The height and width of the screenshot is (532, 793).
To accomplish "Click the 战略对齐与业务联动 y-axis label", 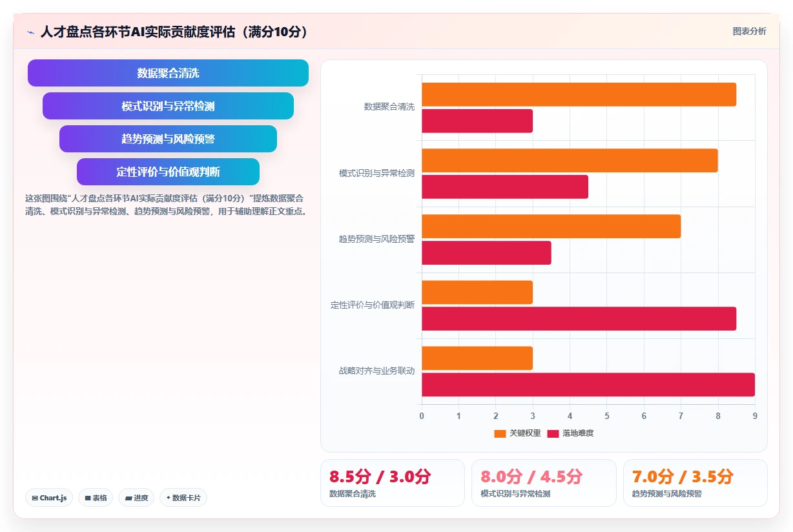I will pyautogui.click(x=376, y=371).
